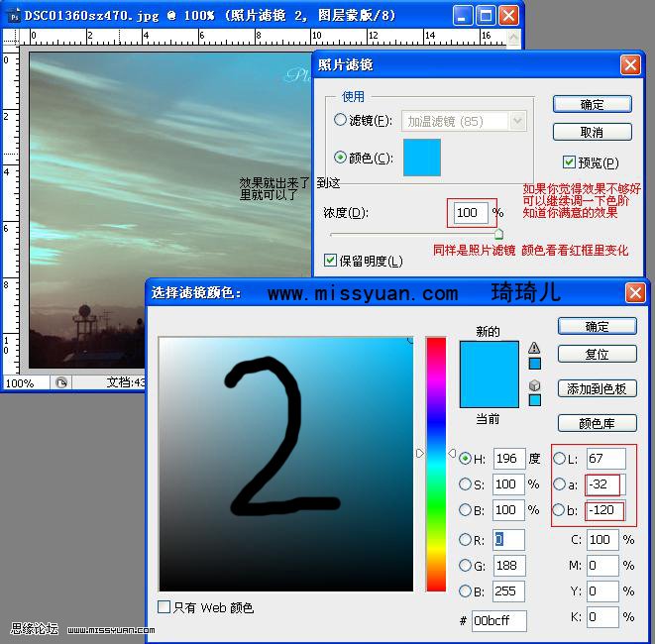Select the S saturation radio button
This screenshot has width=655, height=644.
465,484
